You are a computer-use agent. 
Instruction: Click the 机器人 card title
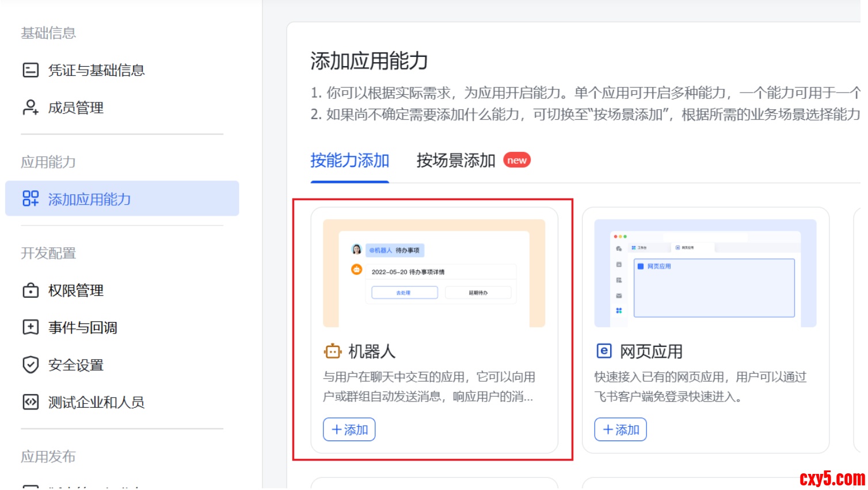(x=372, y=351)
